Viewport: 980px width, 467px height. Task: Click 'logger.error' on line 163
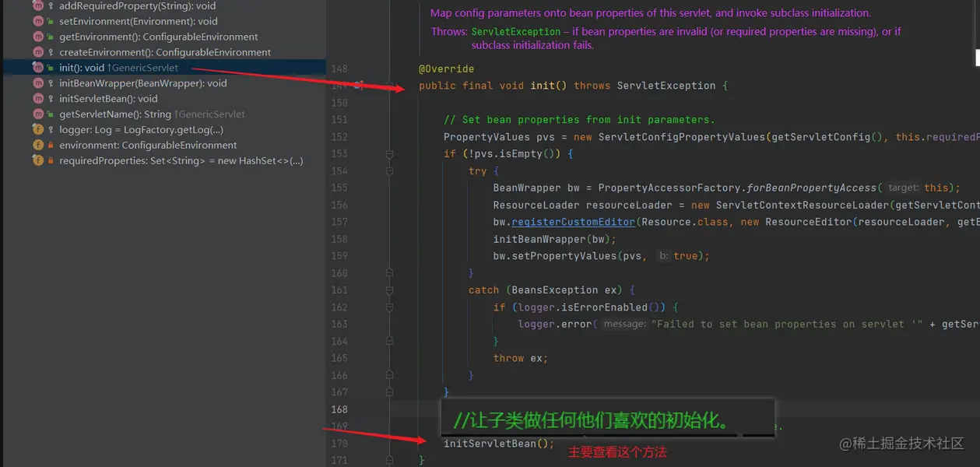point(554,325)
